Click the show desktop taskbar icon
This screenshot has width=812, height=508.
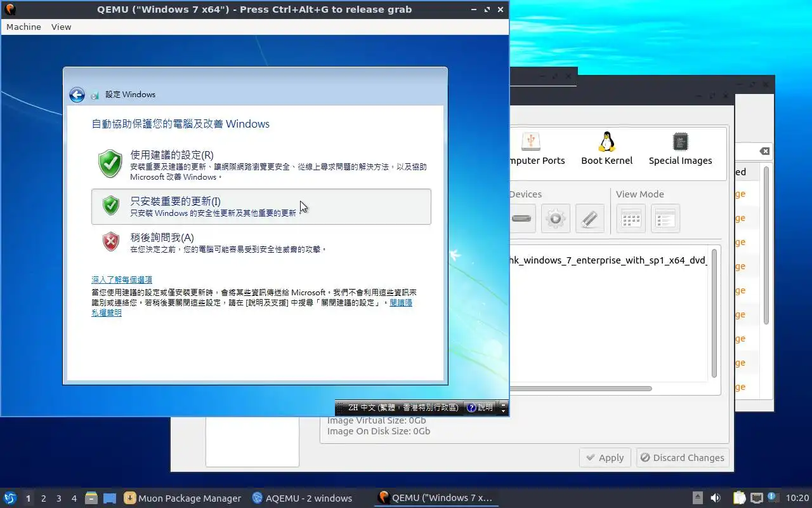tap(110, 498)
